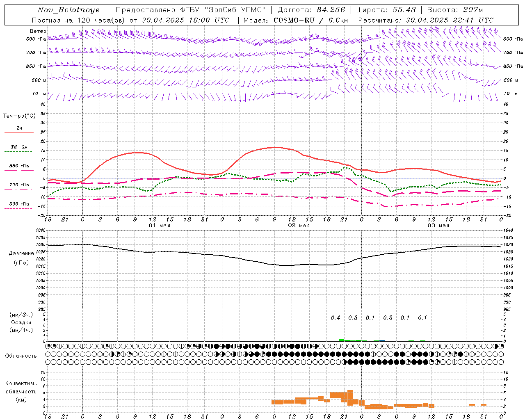
Task: Click the 'Осадки' precipitation label
Action: tap(21, 322)
